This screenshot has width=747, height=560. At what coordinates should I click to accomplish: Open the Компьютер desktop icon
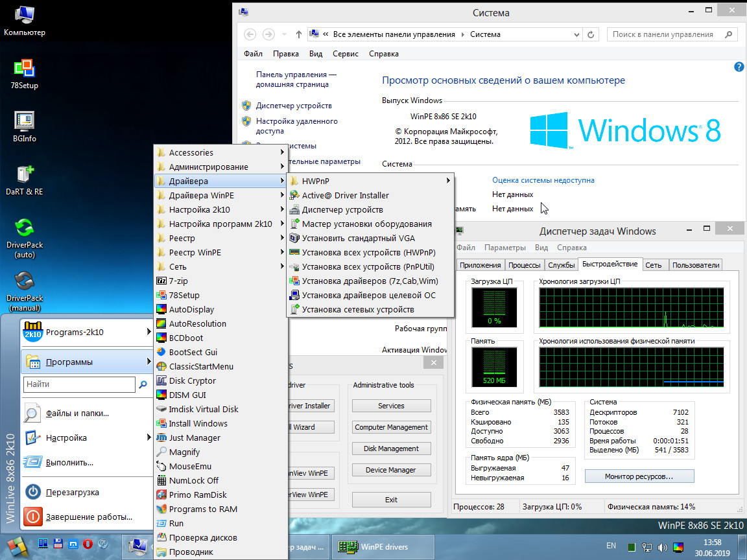tap(24, 16)
